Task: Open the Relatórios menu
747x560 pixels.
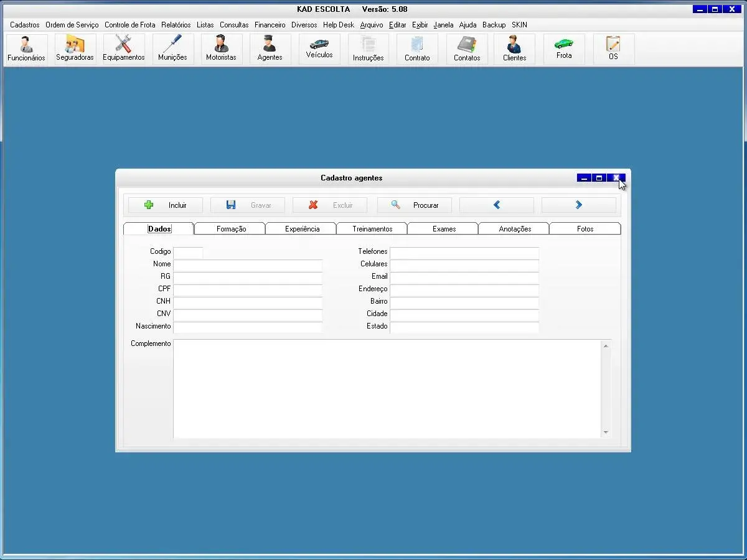Action: (x=176, y=25)
